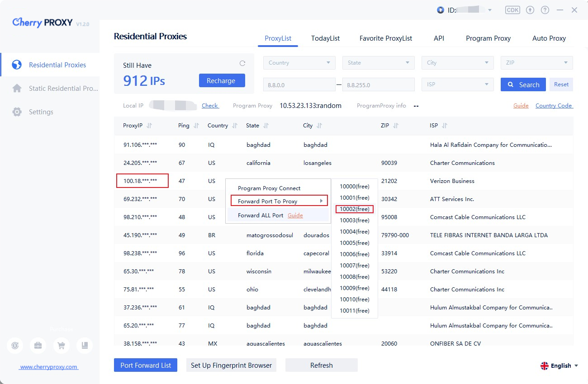
Task: Click the bookmark book icon in sidebar
Action: [x=84, y=346]
